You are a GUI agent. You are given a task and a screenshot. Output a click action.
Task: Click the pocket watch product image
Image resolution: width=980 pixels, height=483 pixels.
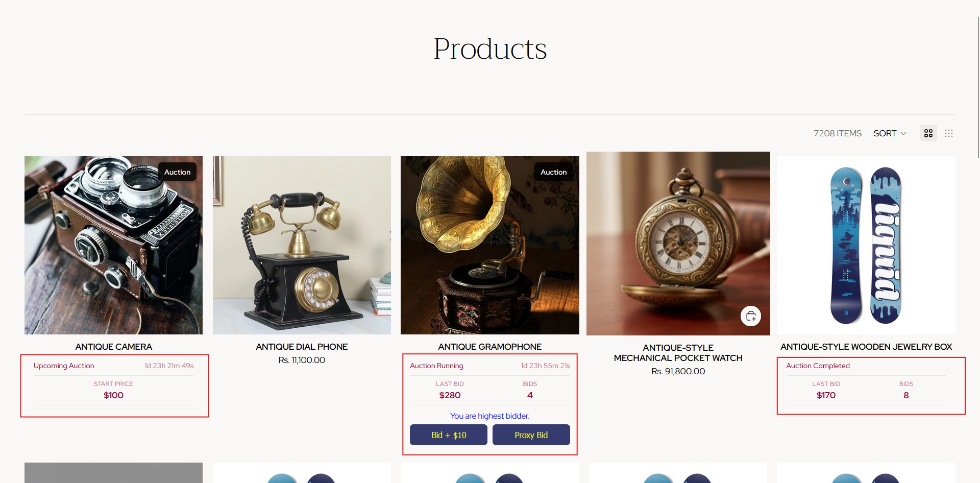click(678, 244)
